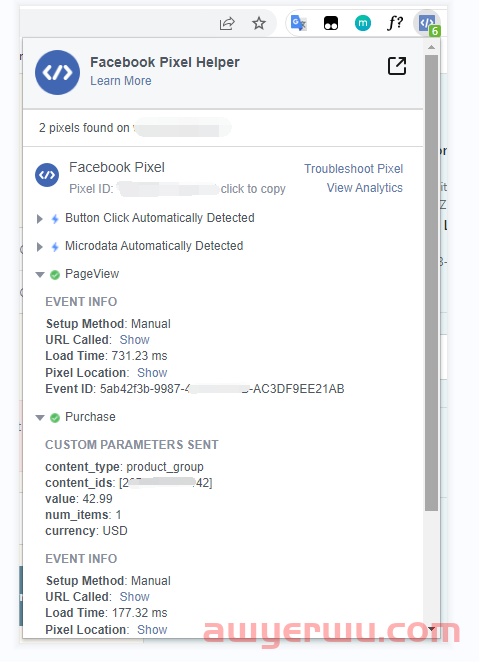Image resolution: width=479 pixels, height=662 pixels.
Task: Click the Facebook Pixel Helper extension icon
Action: [x=427, y=23]
